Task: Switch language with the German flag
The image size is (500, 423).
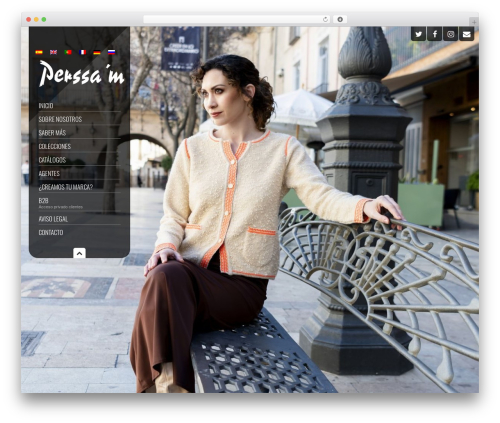Action: pyautogui.click(x=97, y=52)
